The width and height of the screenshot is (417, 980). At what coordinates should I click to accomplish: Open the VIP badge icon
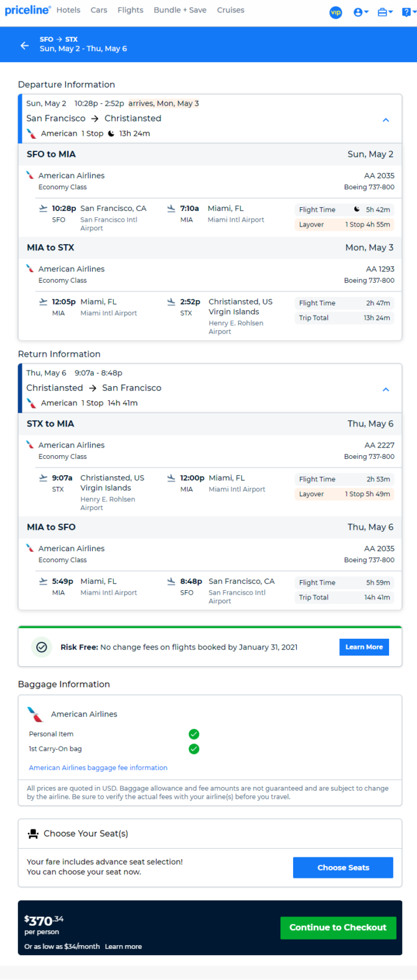point(335,12)
